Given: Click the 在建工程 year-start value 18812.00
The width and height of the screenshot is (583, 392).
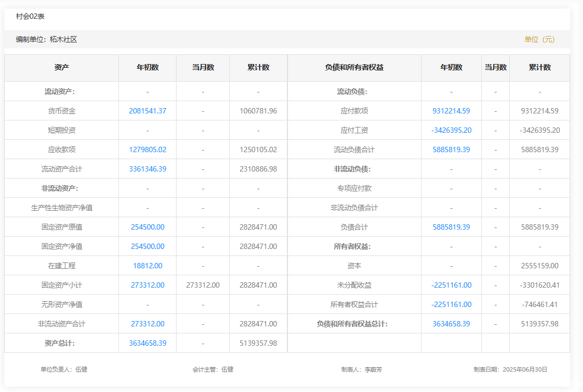Looking at the screenshot, I should [147, 266].
